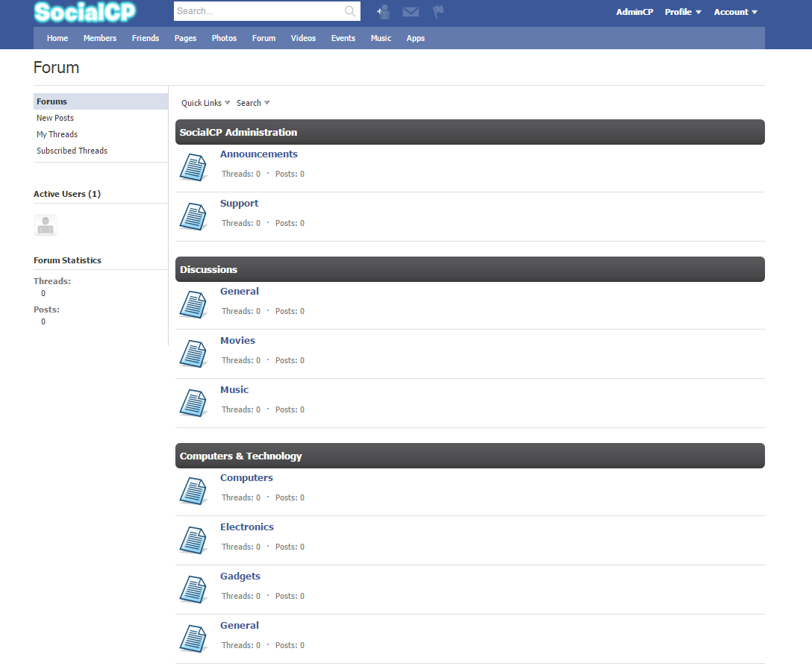Screen dimensions: 812x669
Task: Open the Gadgets forum via its icon
Action: pos(193,589)
